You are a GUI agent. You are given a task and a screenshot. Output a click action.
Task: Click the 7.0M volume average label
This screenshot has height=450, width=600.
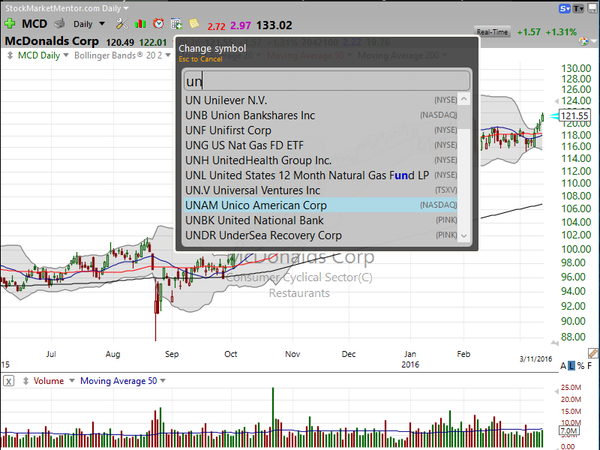(570, 431)
